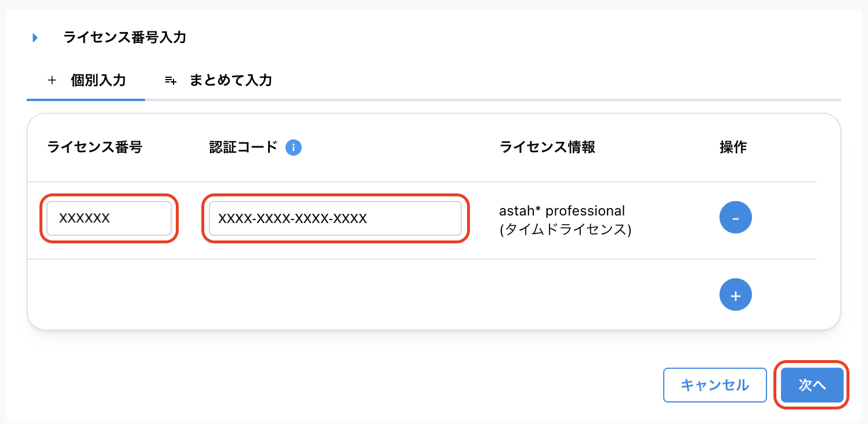This screenshot has width=868, height=424.
Task: Remove the astah* professional license entry row
Action: [x=735, y=217]
